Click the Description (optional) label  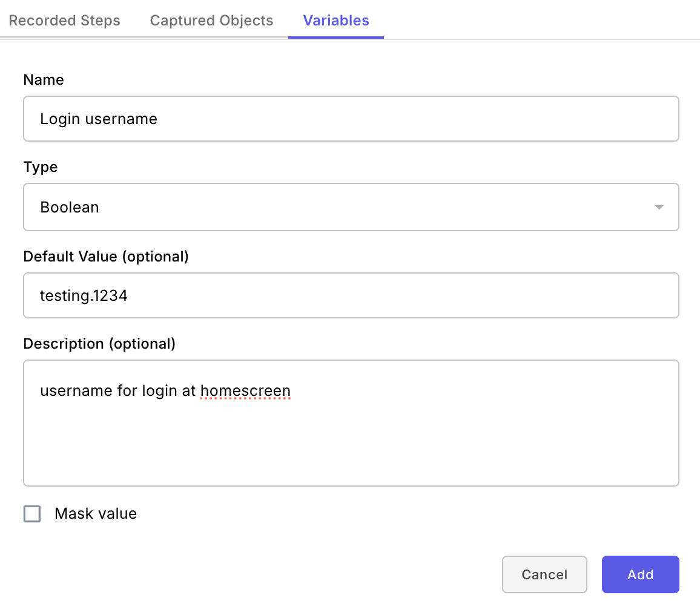coord(99,344)
